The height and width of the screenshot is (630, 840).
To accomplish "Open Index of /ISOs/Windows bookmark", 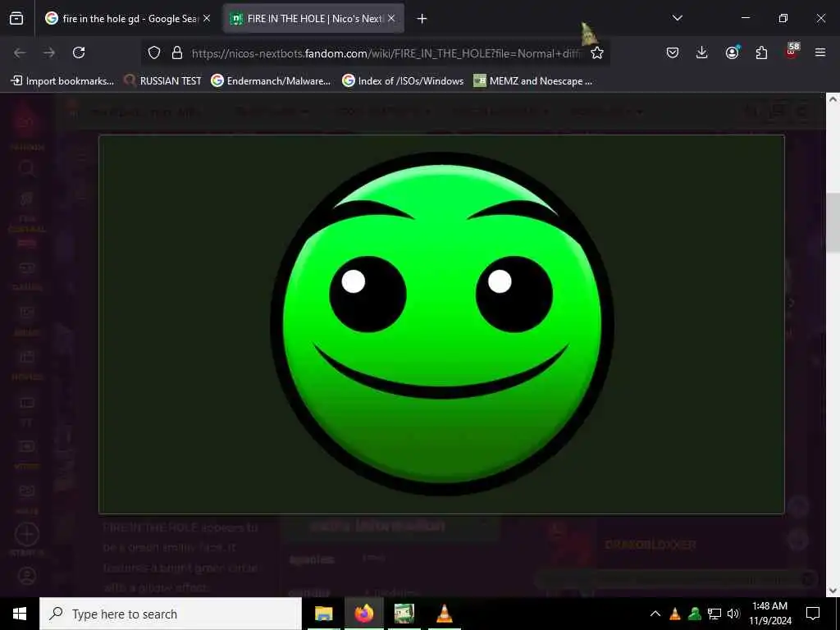I will click(x=403, y=81).
